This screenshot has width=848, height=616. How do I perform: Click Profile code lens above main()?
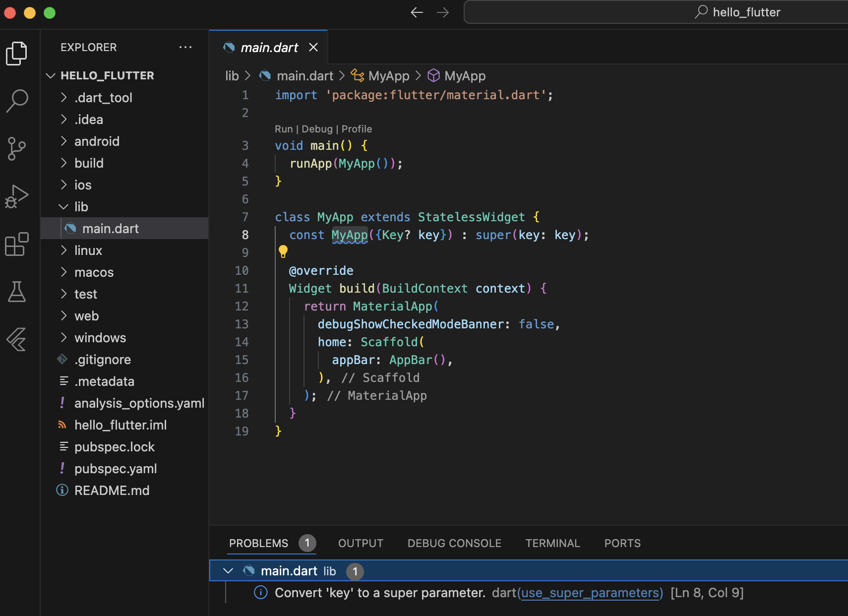click(357, 129)
